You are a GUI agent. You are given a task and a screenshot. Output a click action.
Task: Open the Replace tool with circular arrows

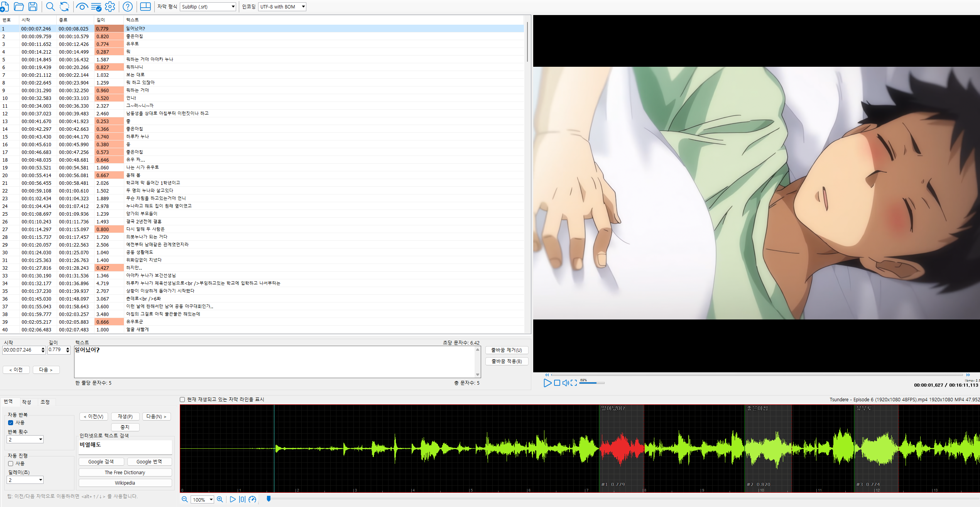[64, 7]
